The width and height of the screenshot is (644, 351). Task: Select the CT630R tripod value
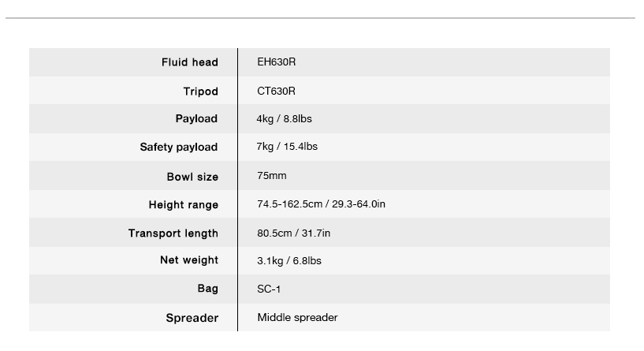pos(276,91)
